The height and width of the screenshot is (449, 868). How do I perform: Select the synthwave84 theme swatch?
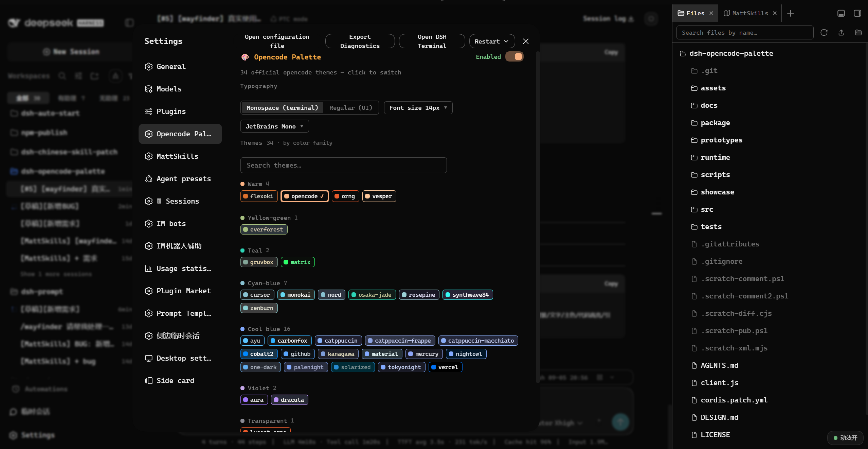pyautogui.click(x=468, y=295)
